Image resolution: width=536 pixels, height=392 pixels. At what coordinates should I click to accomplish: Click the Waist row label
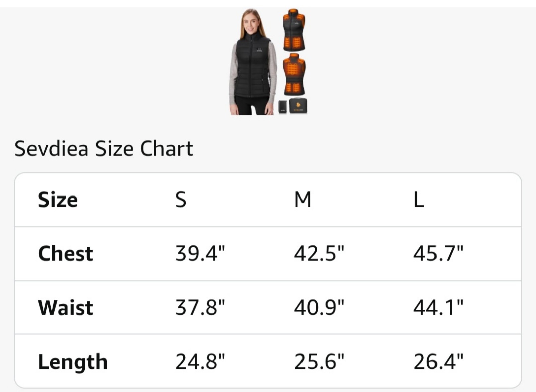click(65, 307)
